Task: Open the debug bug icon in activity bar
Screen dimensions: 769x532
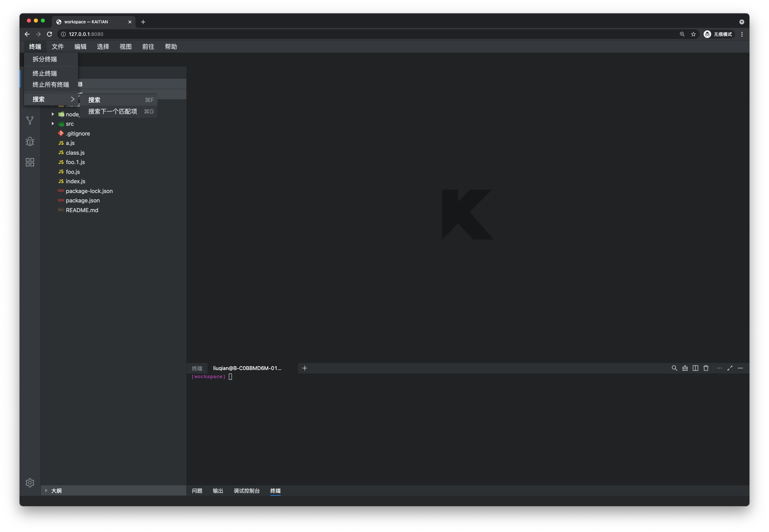Action: 30,141
